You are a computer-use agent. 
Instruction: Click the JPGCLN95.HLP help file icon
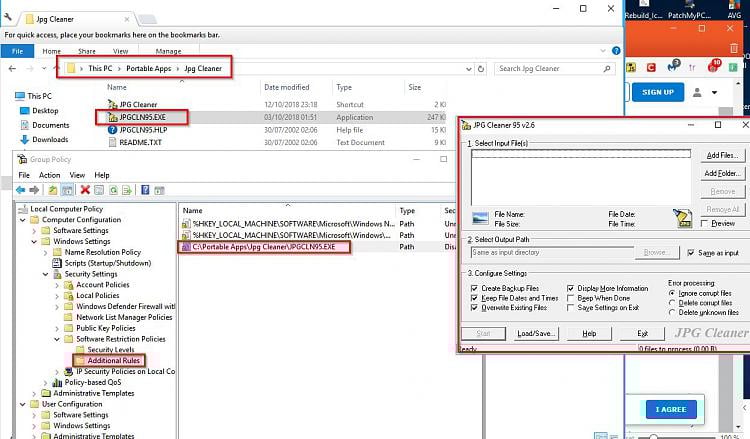pos(112,130)
